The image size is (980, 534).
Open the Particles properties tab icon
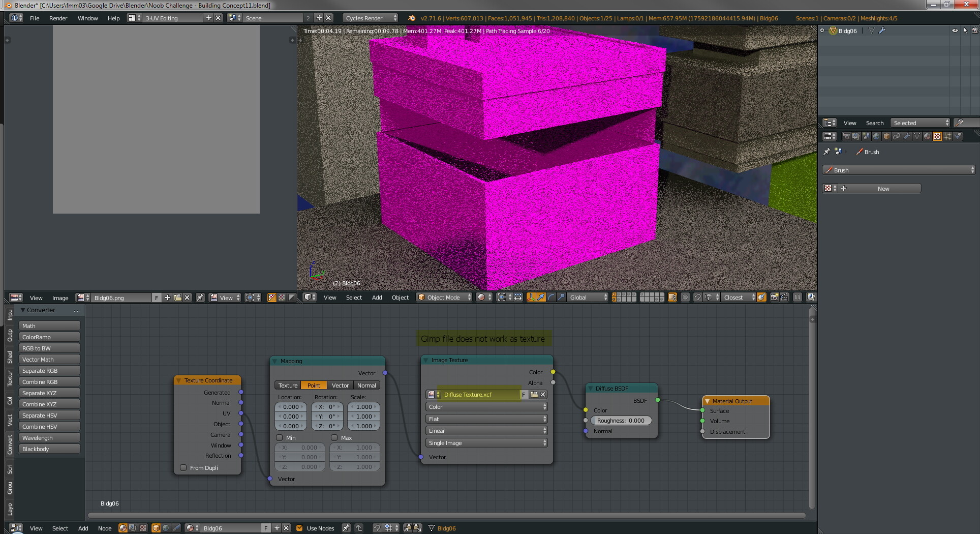(947, 136)
